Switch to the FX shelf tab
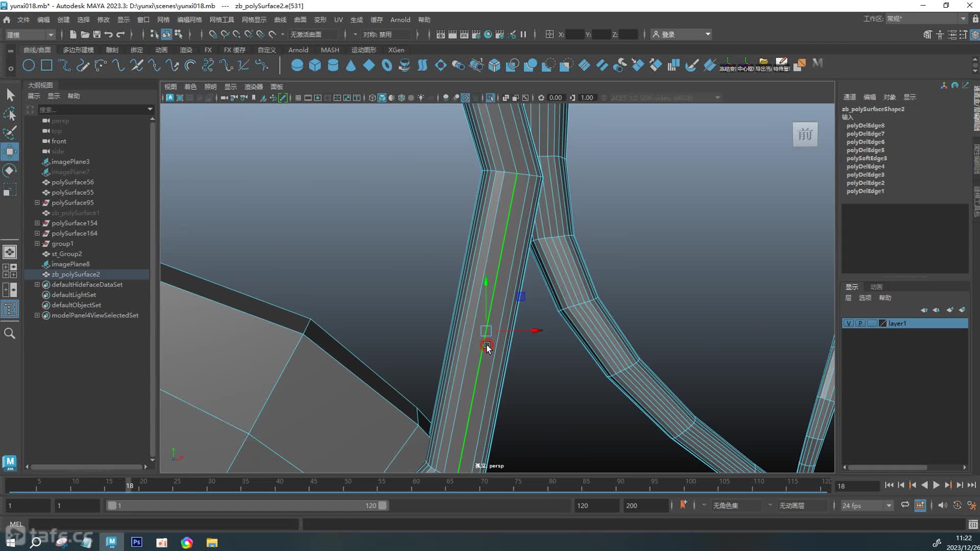 [x=208, y=50]
